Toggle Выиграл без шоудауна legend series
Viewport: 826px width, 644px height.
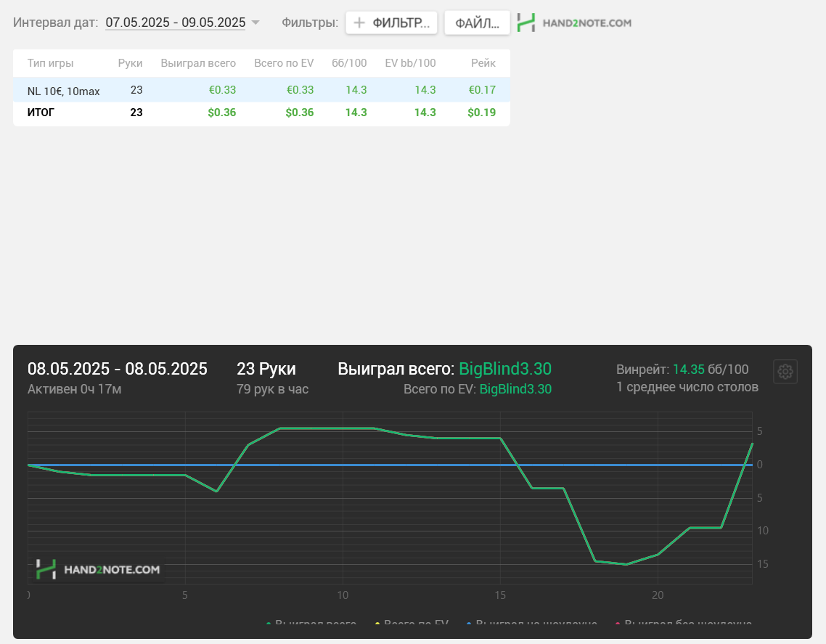(x=683, y=624)
